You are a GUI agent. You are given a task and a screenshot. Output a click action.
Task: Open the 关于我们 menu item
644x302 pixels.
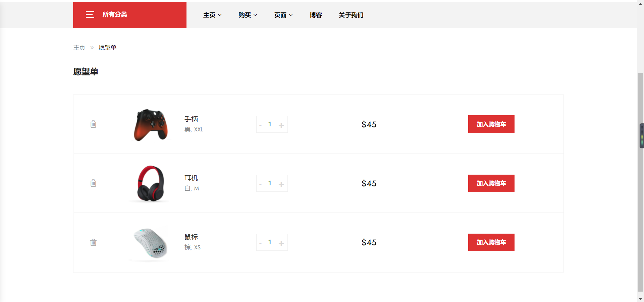click(x=351, y=15)
